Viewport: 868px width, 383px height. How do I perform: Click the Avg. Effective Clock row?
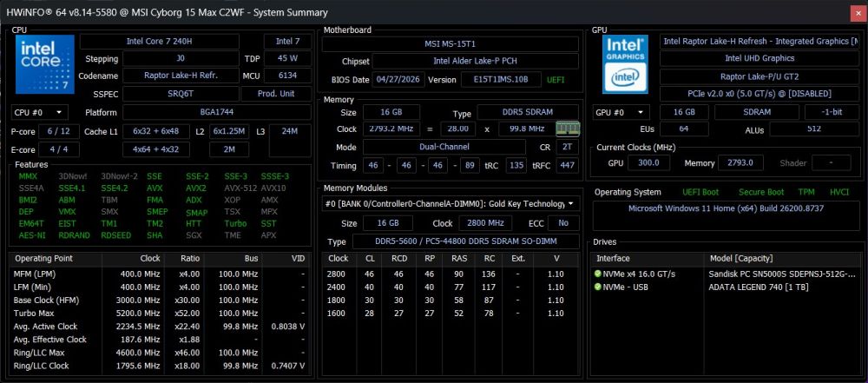(160, 340)
